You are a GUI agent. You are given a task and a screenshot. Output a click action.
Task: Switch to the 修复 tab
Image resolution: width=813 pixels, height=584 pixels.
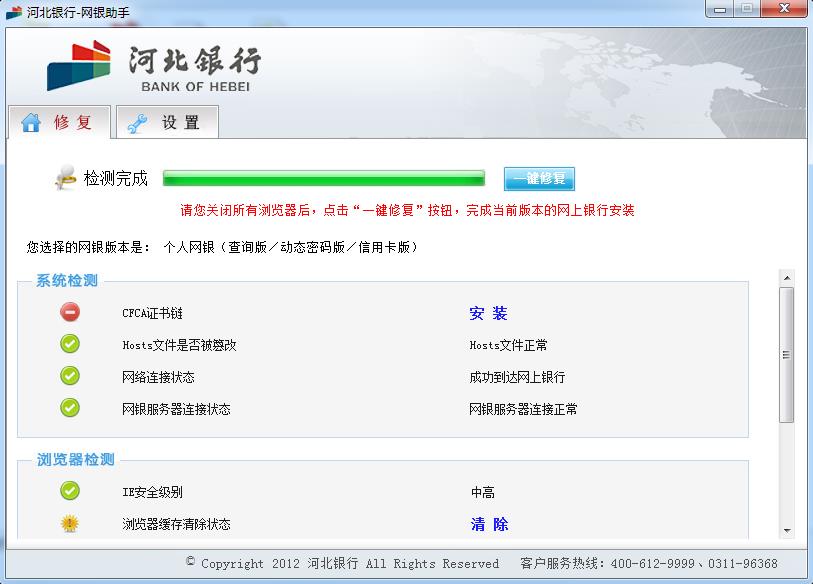click(59, 122)
